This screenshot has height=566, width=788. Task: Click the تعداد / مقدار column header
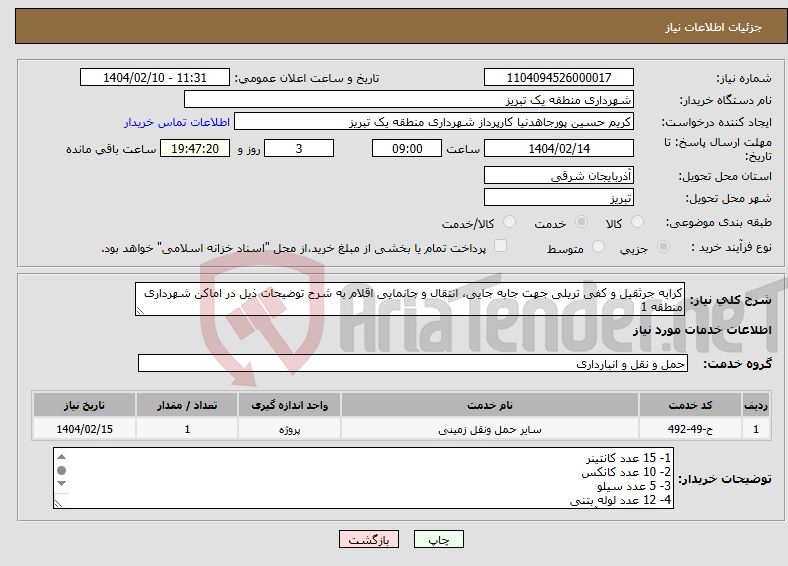click(187, 405)
